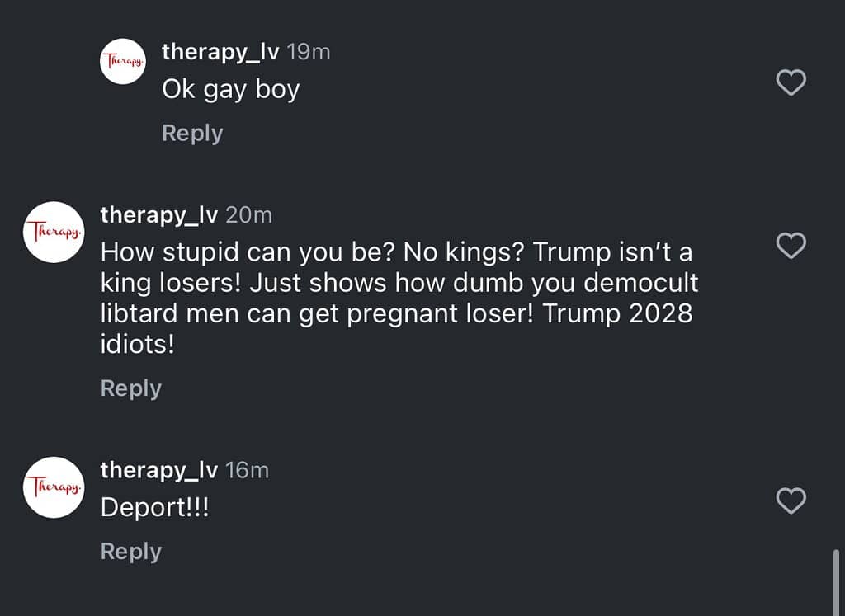Open Therapy avatar on the 16m comment

click(x=54, y=487)
